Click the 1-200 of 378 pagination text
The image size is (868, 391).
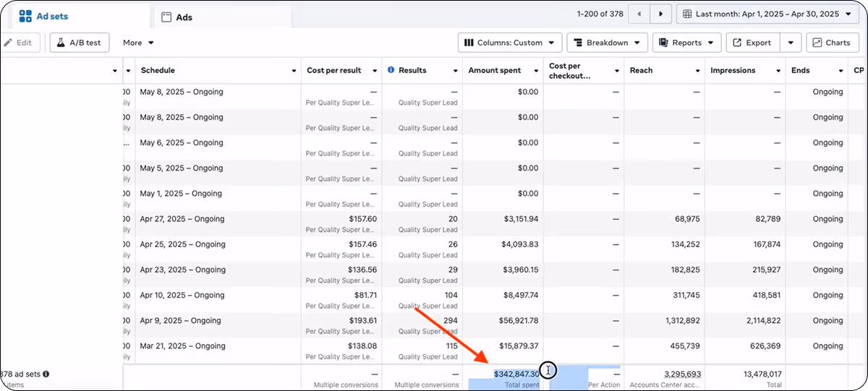point(600,14)
